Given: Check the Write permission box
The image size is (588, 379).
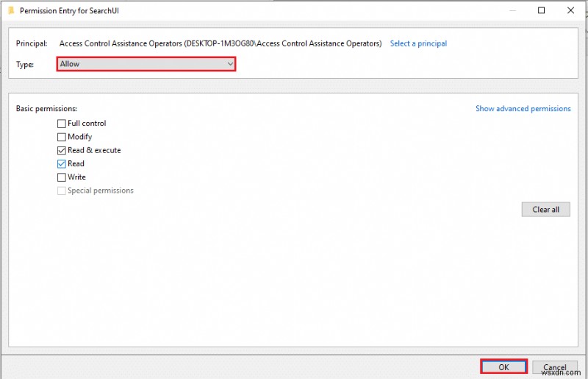Looking at the screenshot, I should point(62,177).
